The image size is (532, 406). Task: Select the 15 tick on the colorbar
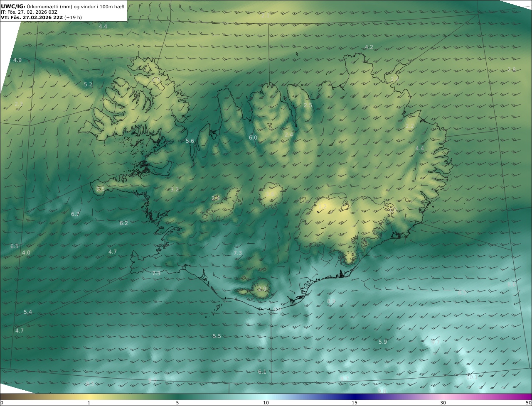[x=355, y=403]
